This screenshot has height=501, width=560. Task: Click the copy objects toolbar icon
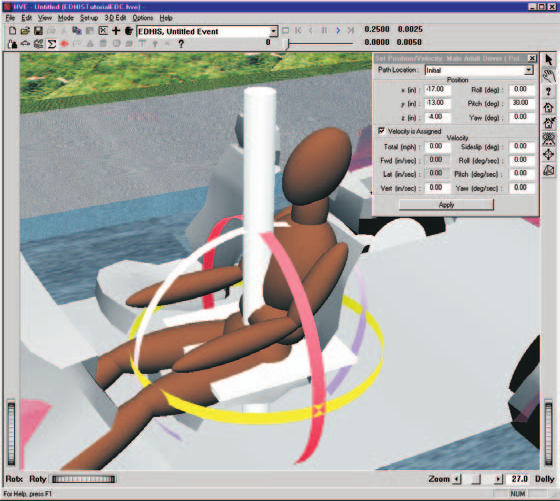(77, 31)
